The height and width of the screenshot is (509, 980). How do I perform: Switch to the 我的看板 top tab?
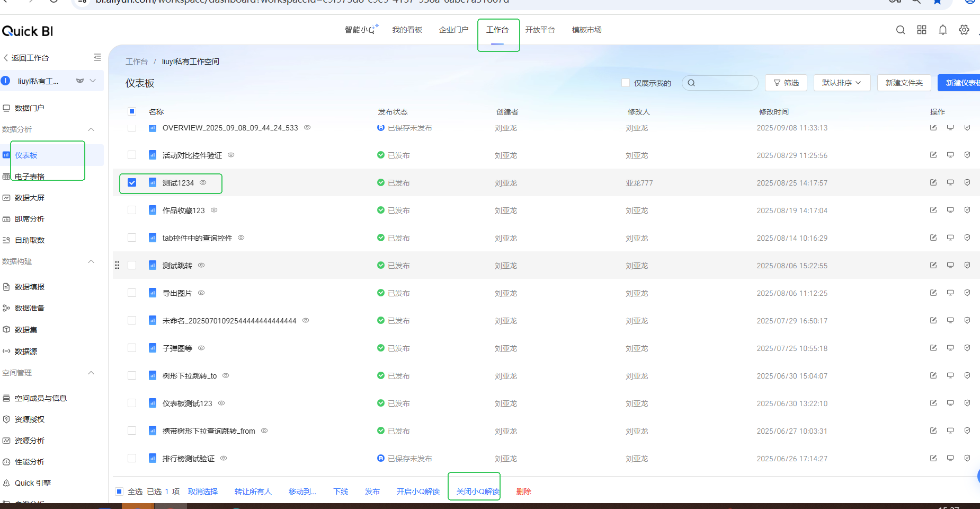point(407,30)
